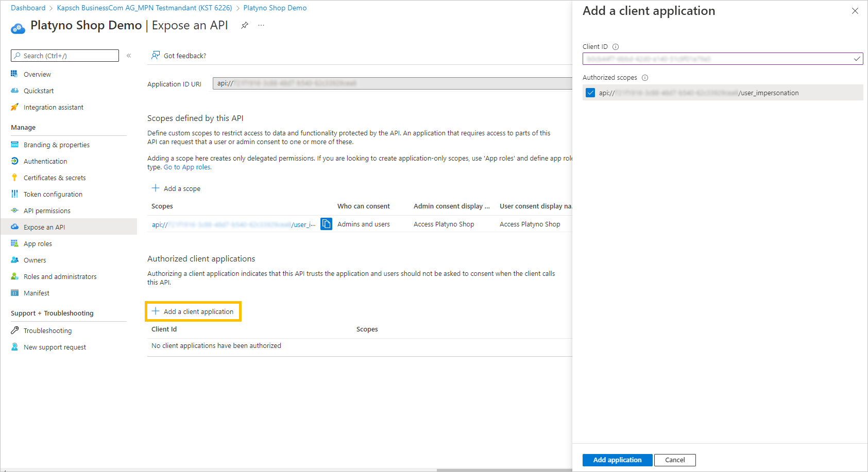Open New support request menu item

pos(55,347)
